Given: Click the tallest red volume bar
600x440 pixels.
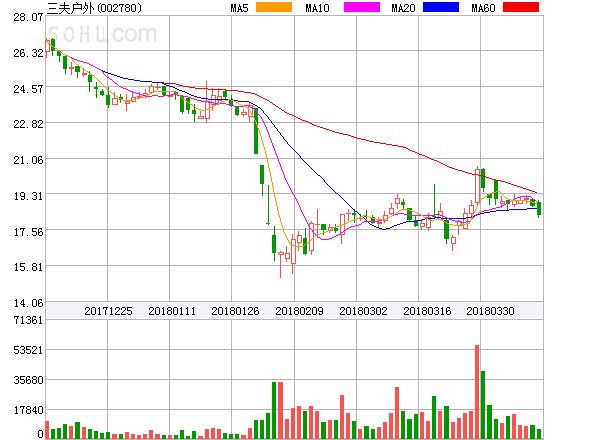Looking at the screenshot, I should [477, 392].
